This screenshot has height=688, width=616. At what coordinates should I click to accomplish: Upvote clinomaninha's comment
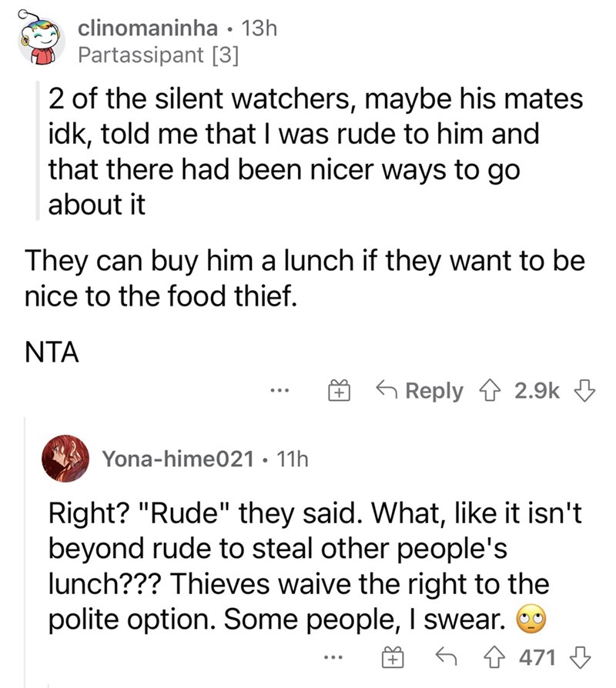(x=489, y=390)
